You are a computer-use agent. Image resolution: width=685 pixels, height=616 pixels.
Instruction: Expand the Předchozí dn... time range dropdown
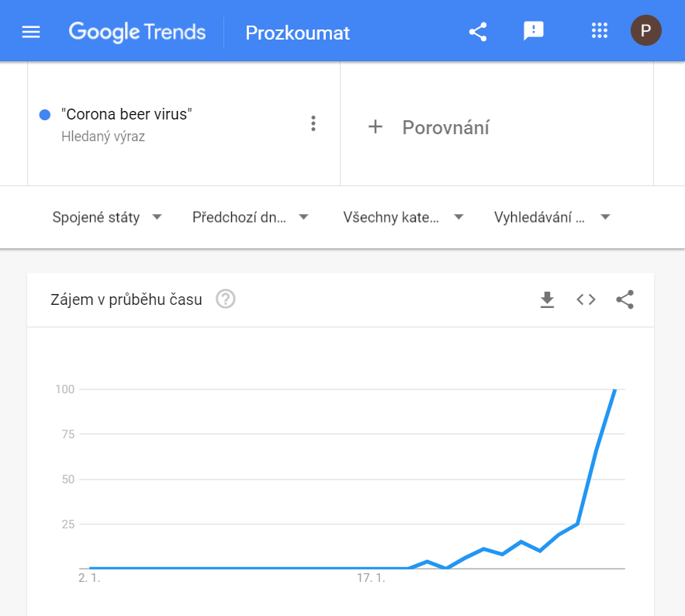coord(251,217)
